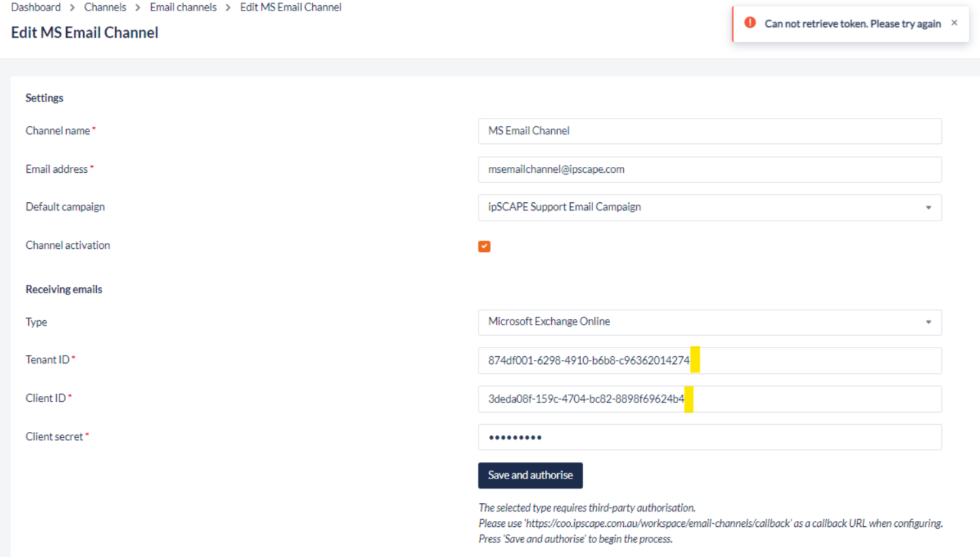Click the chevron before Edit MS Email Channel
This screenshot has width=980, height=557.
(x=228, y=8)
